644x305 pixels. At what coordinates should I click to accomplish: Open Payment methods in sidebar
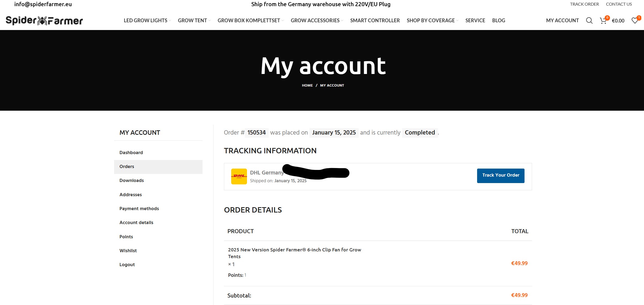pos(139,209)
